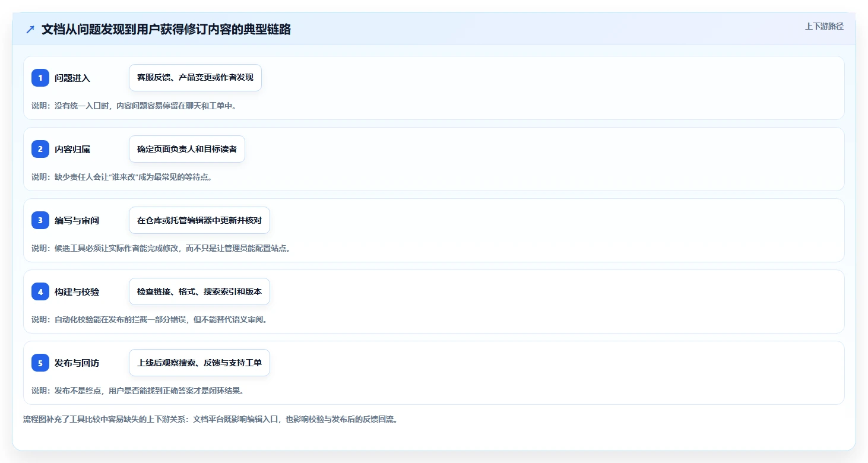This screenshot has width=868, height=463.
Task: Click the 问题进入 step label
Action: [x=72, y=78]
